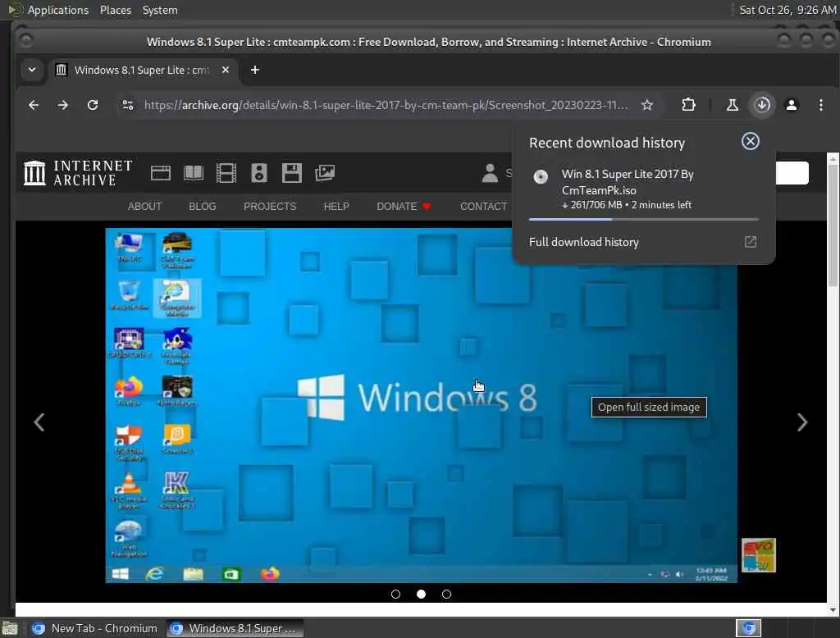Open the ABOUT link

point(144,206)
